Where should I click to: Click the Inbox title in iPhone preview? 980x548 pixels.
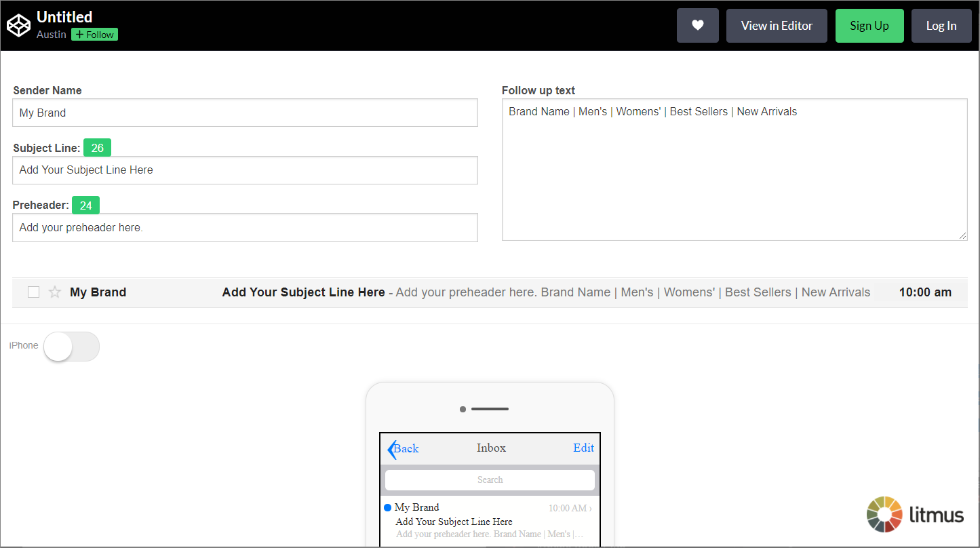(491, 448)
